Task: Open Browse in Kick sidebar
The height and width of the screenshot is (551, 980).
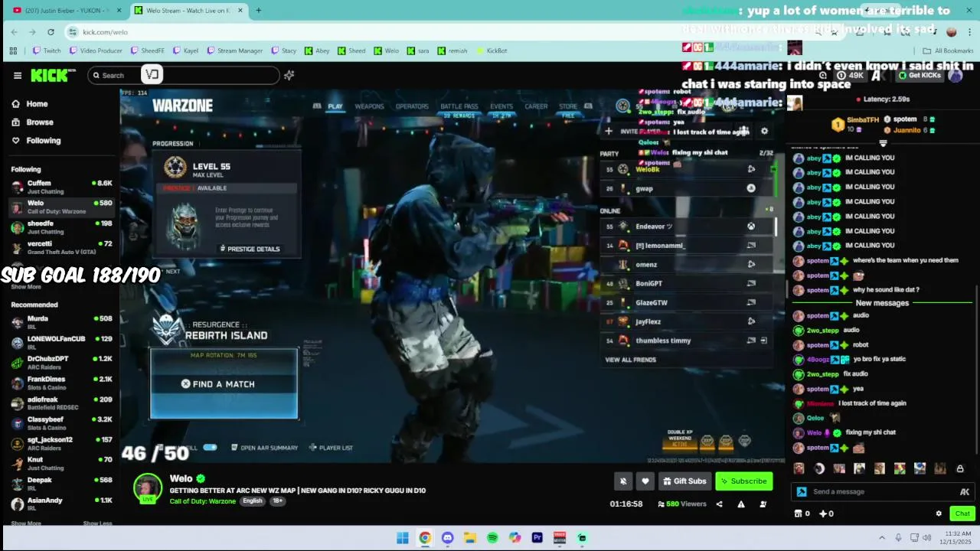Action: click(32, 122)
